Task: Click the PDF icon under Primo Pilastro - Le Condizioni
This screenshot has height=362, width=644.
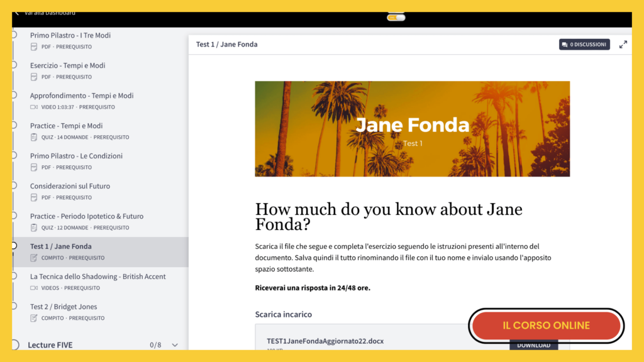Action: [34, 167]
